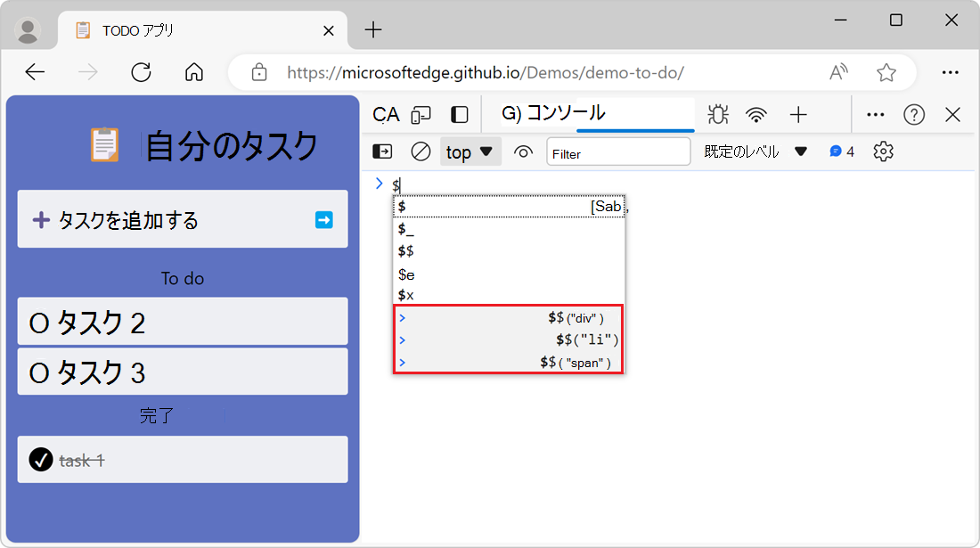The width and height of the screenshot is (980, 548).
Task: Open the top frame context dropdown
Action: coord(470,151)
